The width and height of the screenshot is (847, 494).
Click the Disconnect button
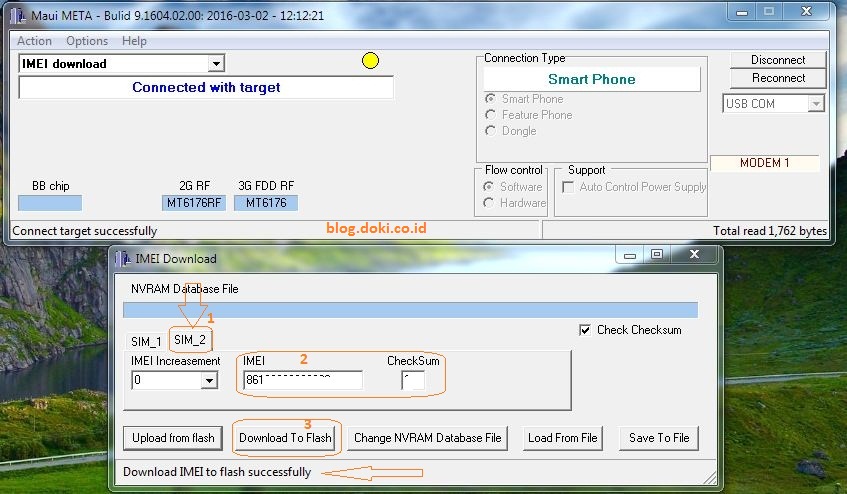coord(778,60)
